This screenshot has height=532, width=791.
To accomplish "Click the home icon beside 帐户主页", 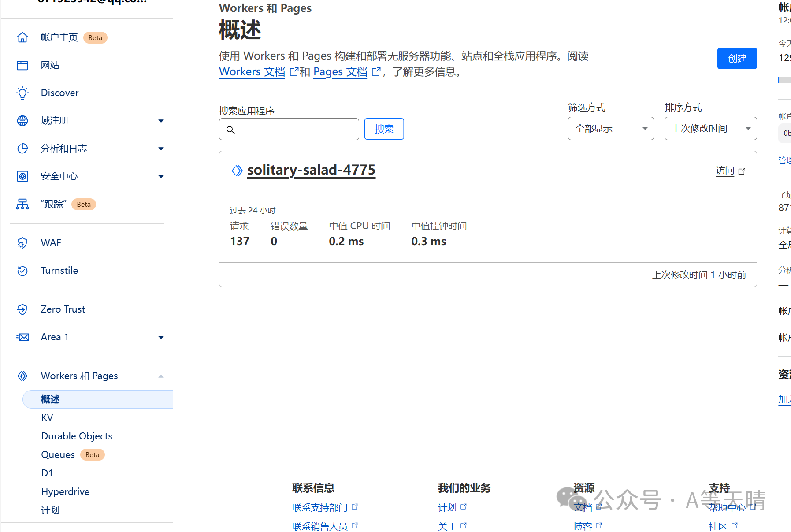I will pos(22,37).
